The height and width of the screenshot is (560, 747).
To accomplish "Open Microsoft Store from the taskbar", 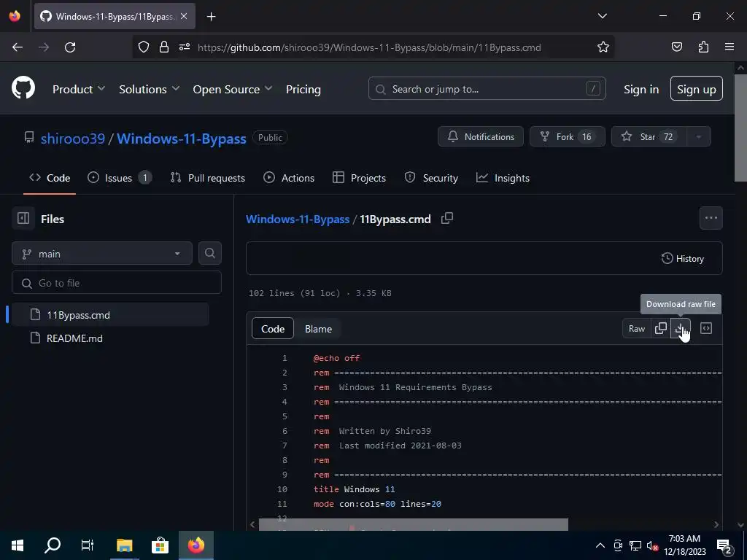I will tap(160, 545).
